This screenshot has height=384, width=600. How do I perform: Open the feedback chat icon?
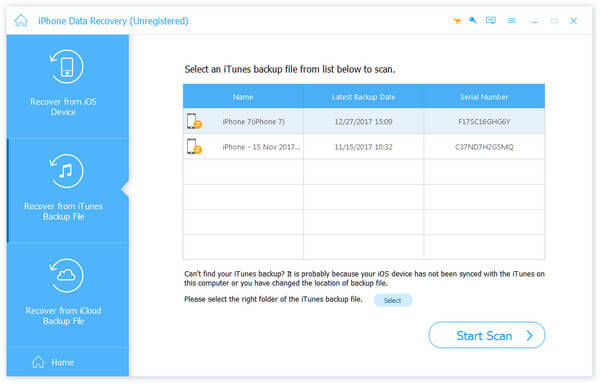pyautogui.click(x=491, y=20)
